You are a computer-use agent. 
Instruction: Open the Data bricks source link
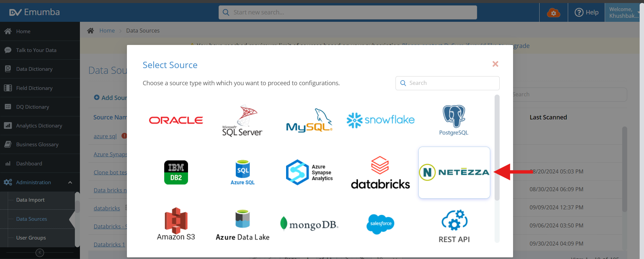coord(110,190)
